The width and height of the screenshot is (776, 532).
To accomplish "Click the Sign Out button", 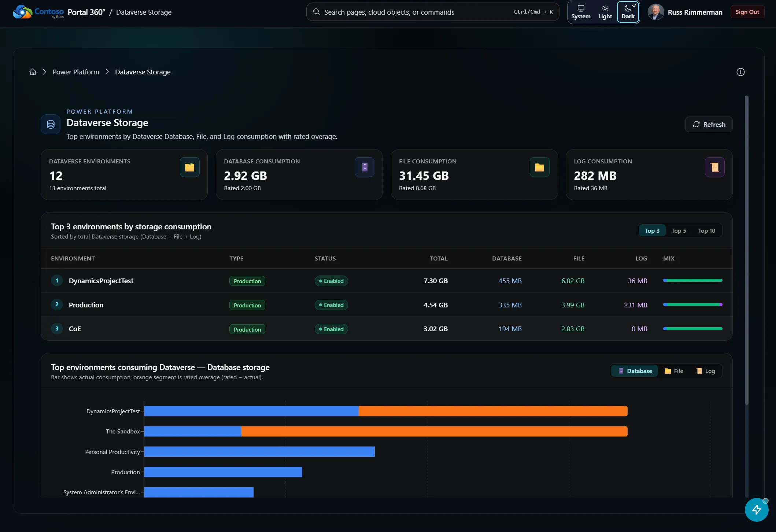I will click(747, 12).
